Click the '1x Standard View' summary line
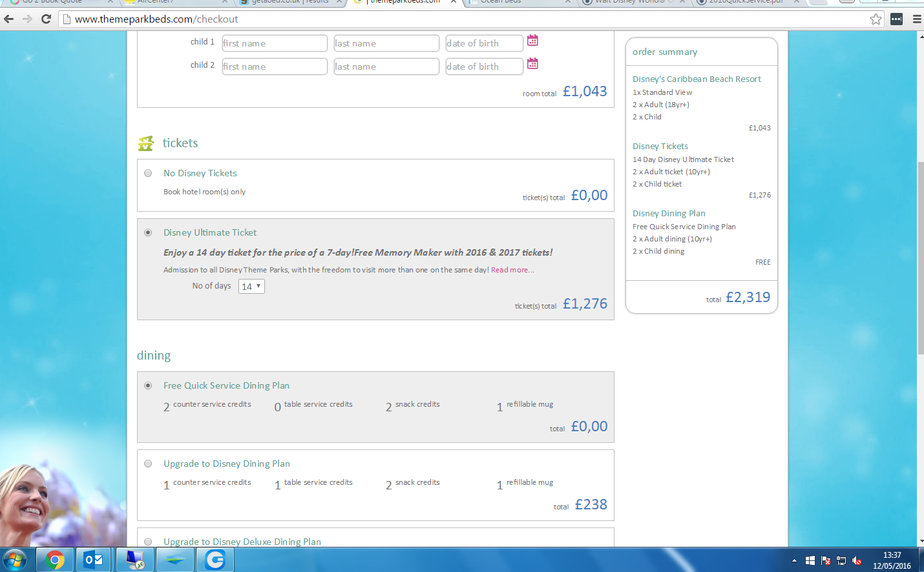Screen dimensions: 924x572 point(662,92)
